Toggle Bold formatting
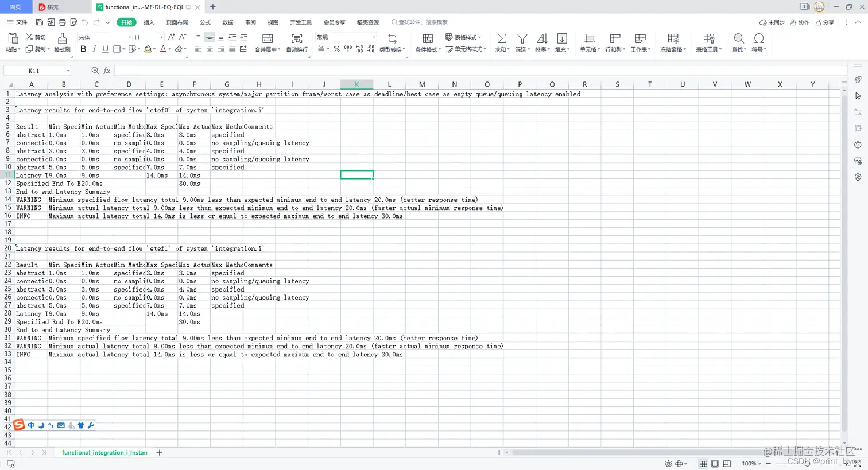The image size is (868, 470). tap(83, 49)
